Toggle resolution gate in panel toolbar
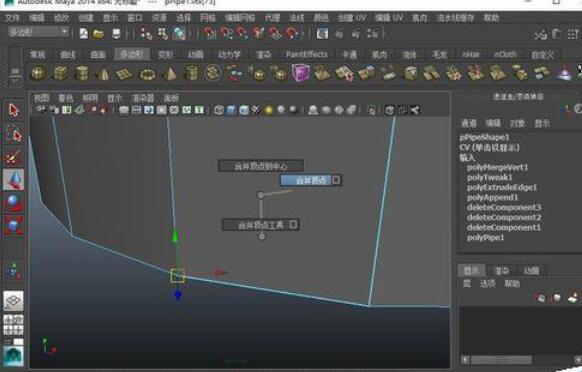582x372 pixels. pyautogui.click(x=149, y=110)
